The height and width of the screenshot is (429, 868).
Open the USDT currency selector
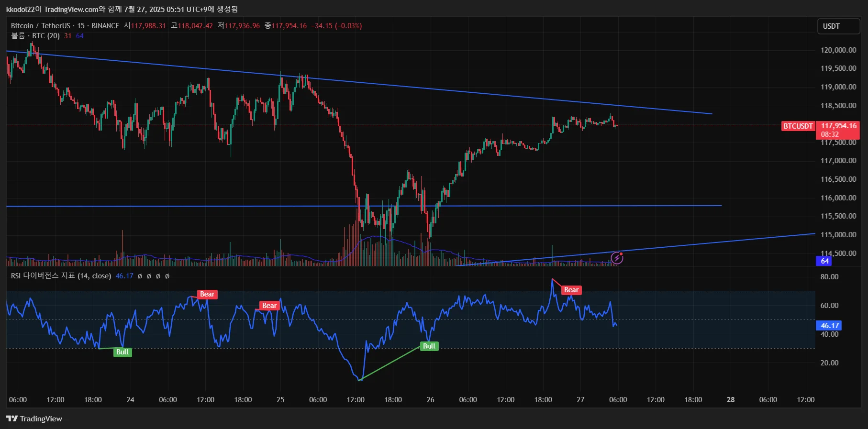[x=838, y=26]
